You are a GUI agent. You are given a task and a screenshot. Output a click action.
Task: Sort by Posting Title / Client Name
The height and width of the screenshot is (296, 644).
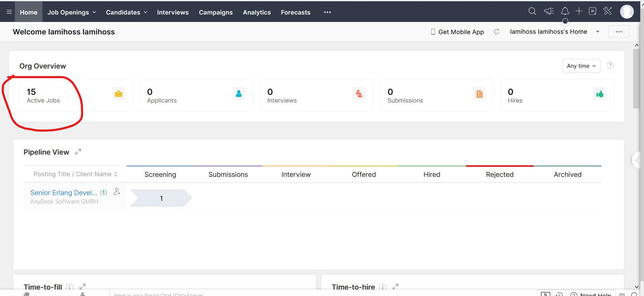(x=76, y=174)
